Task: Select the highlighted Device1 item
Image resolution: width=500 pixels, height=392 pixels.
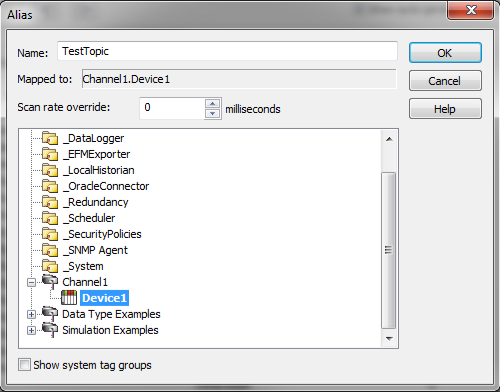Action: 104,298
